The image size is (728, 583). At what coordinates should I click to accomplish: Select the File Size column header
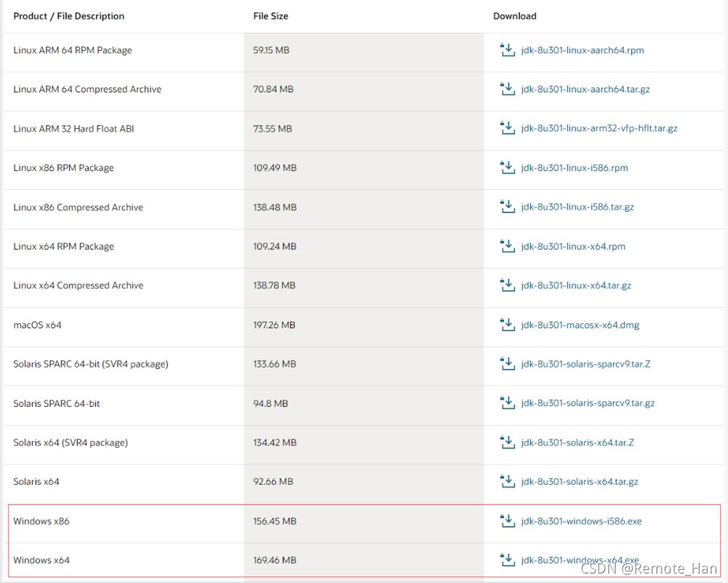271,16
